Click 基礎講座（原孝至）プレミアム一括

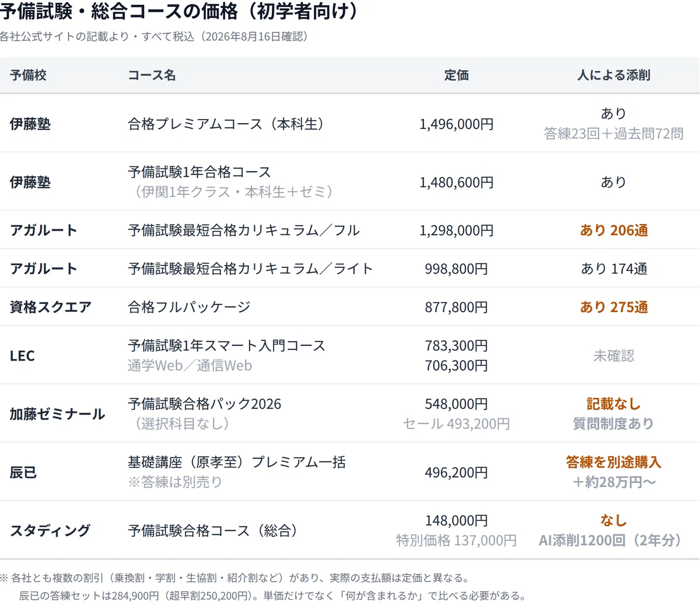tap(237, 463)
